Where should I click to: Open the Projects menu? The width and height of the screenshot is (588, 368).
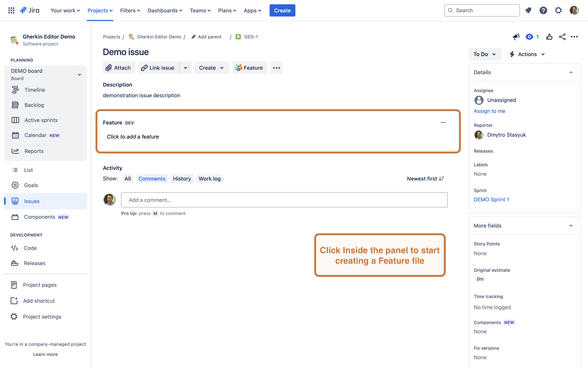[100, 10]
